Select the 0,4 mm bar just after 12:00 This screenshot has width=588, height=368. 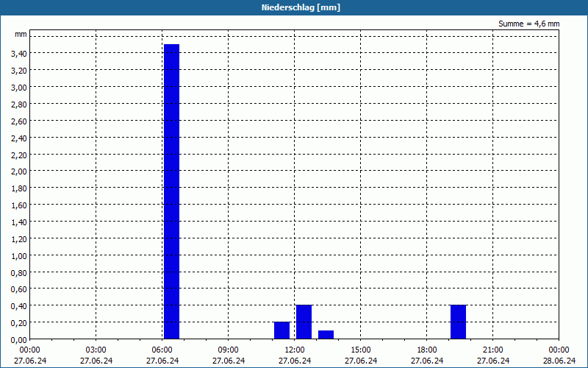click(304, 322)
